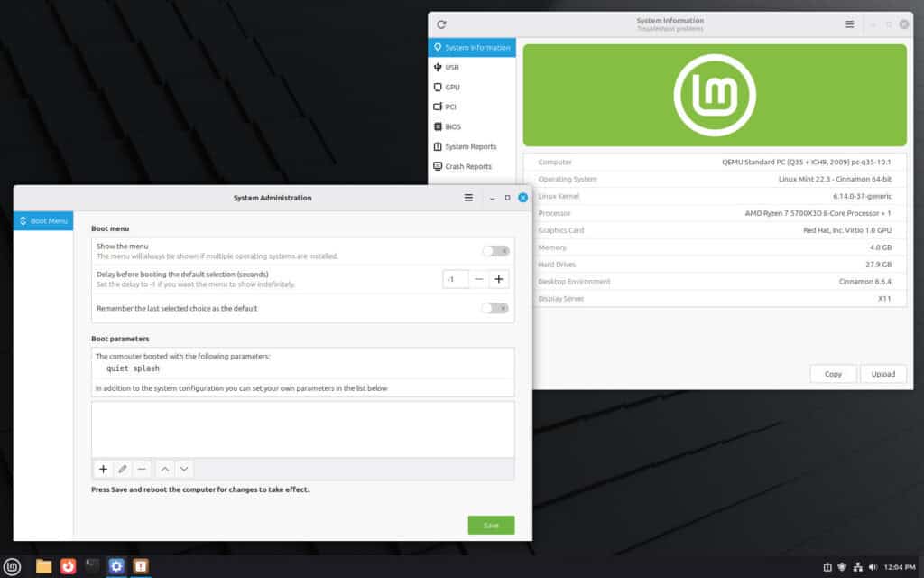This screenshot has width=924, height=578.
Task: Open the System Information hamburger menu
Action: click(849, 24)
